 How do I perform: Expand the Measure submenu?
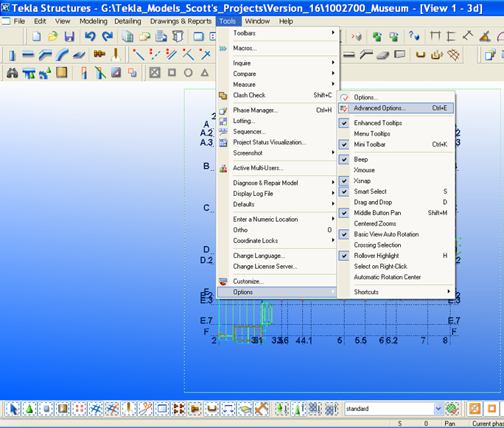[277, 85]
